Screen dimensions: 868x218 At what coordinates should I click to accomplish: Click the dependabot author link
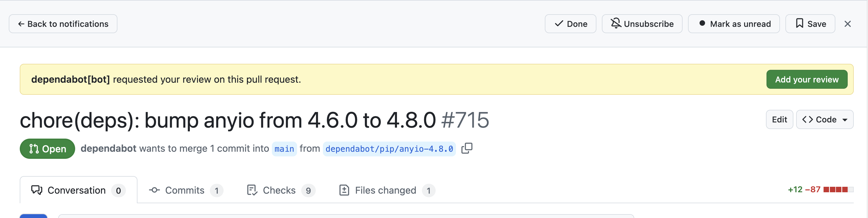click(x=108, y=148)
